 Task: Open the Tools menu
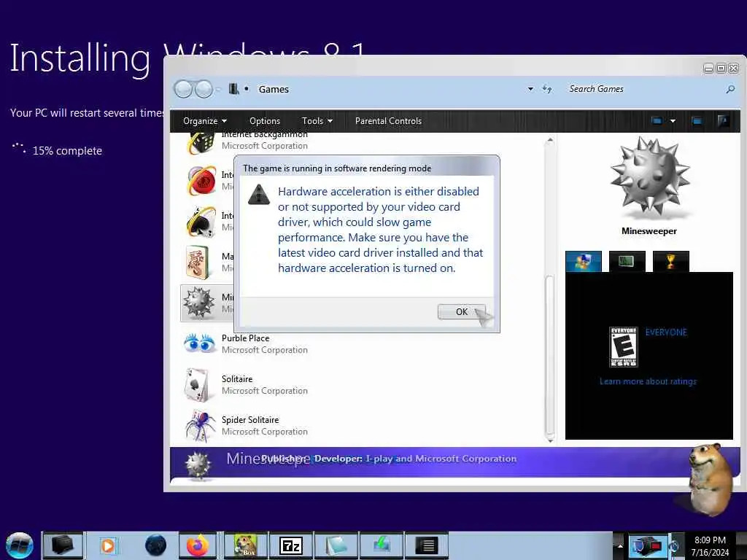(x=317, y=121)
